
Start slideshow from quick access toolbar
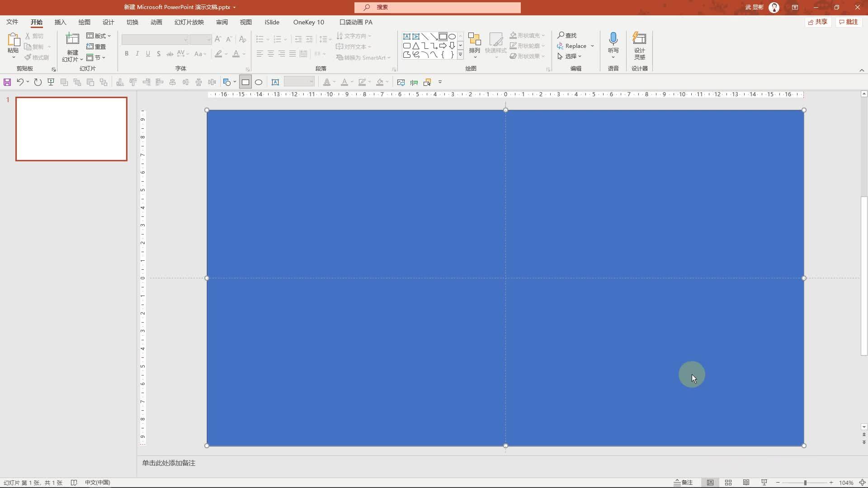coord(51,82)
